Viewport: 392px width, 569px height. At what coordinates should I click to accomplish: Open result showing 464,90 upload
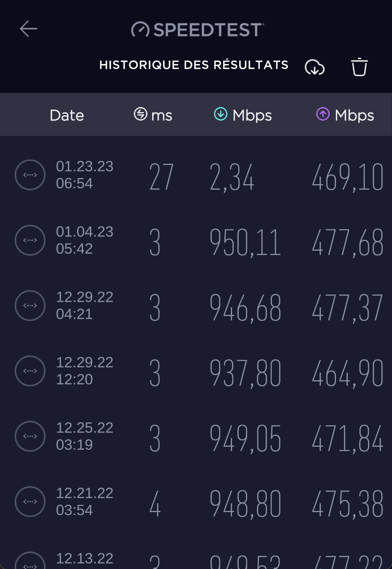[347, 373]
